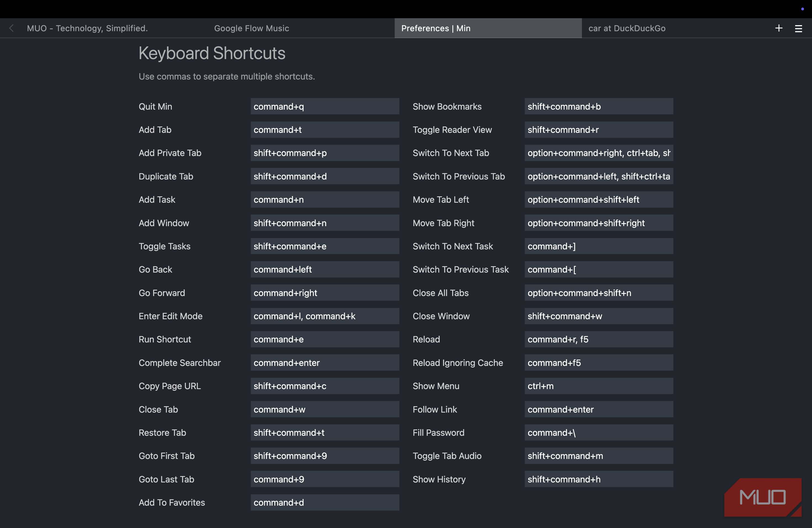The width and height of the screenshot is (812, 528).
Task: Edit the Add Private Tab shortcut field
Action: (x=325, y=153)
